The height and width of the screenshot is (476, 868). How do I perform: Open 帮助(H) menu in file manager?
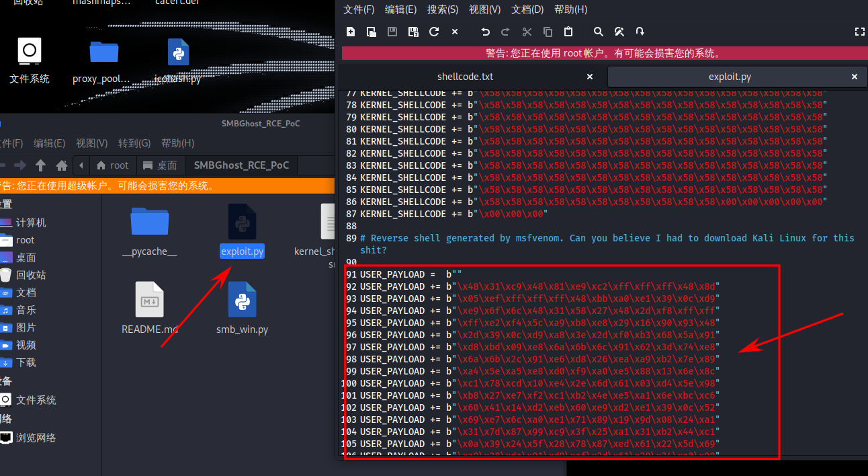(x=177, y=143)
